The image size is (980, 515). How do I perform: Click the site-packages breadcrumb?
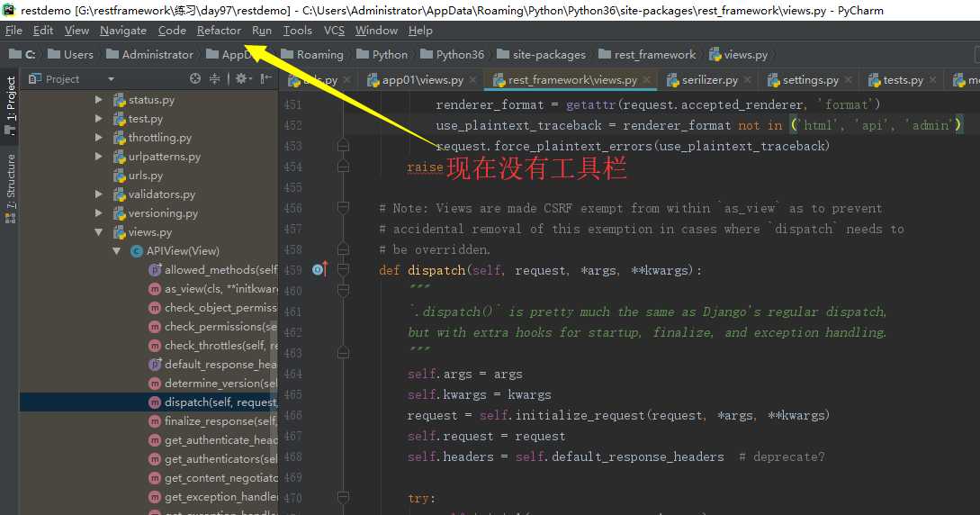pyautogui.click(x=541, y=55)
